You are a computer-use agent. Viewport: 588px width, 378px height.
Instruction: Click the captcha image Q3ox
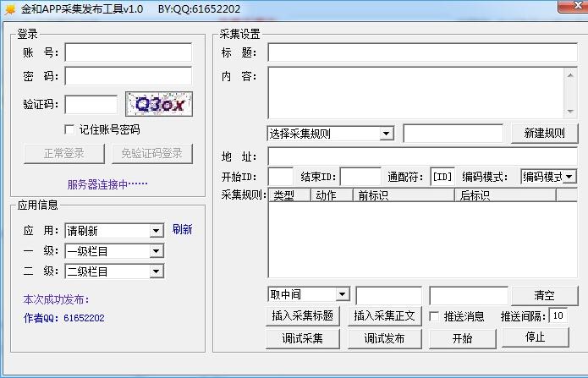pyautogui.click(x=159, y=104)
